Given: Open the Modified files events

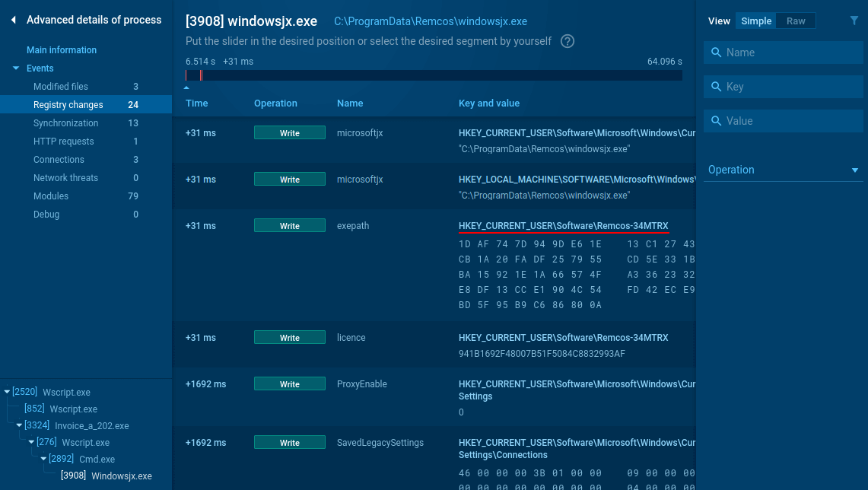Looking at the screenshot, I should point(61,87).
